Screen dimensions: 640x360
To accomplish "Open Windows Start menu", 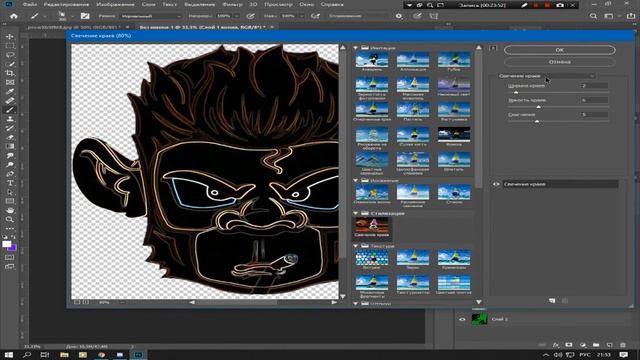I will pyautogui.click(x=9, y=355).
